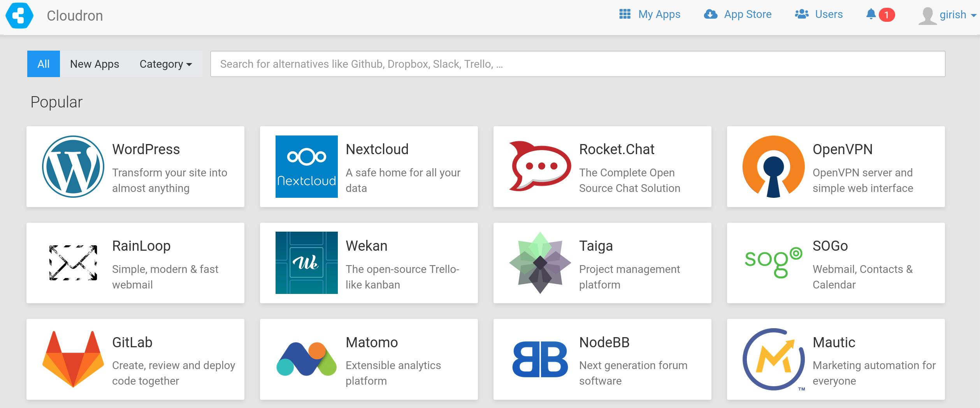Click the Wekan kanban logo
980x408 pixels.
[x=307, y=263]
